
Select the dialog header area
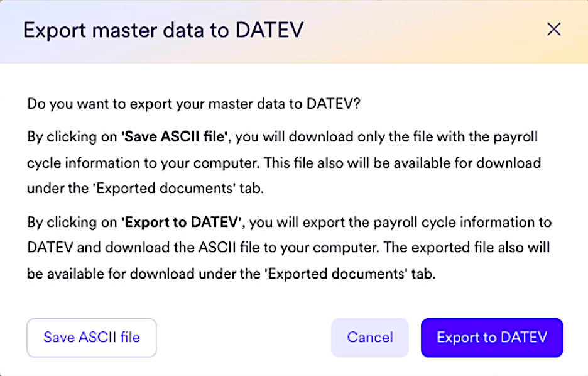(251, 30)
